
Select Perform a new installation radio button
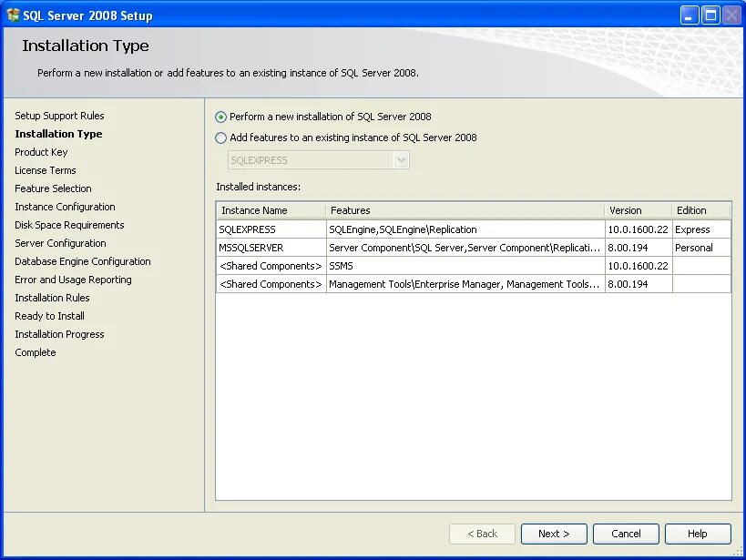(220, 117)
